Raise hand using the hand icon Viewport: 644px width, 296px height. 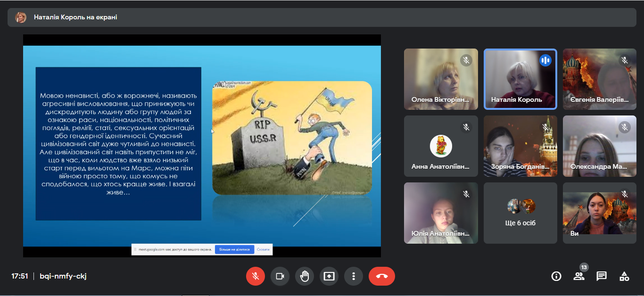click(305, 276)
